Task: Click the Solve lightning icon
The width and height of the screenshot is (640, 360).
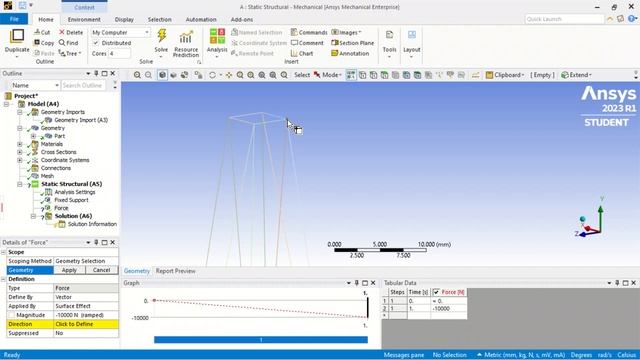Action: point(162,36)
